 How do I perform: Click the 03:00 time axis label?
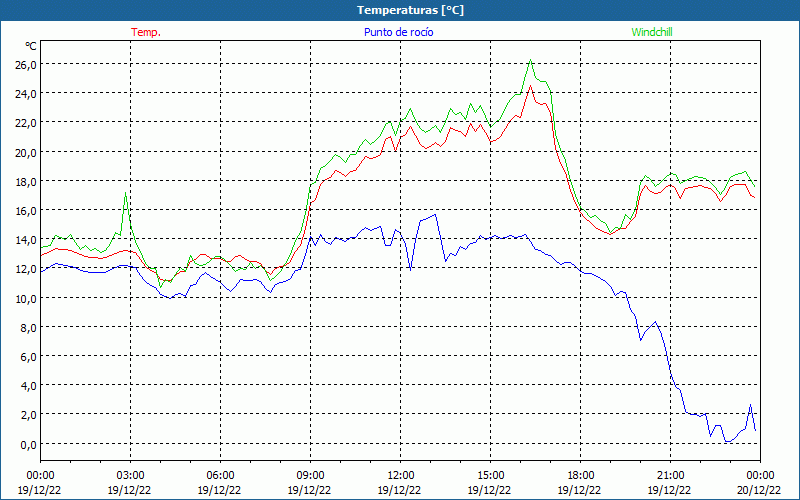coord(130,476)
